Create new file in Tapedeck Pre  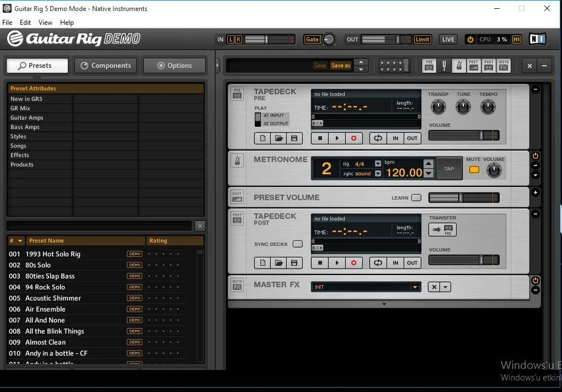coord(263,138)
